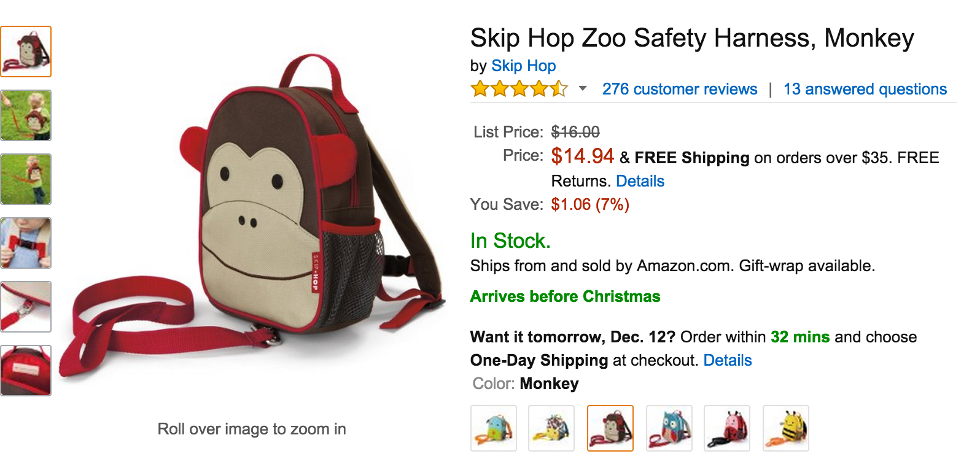Click the 4.5-star rating icons
This screenshot has height=470, width=980.
[519, 89]
